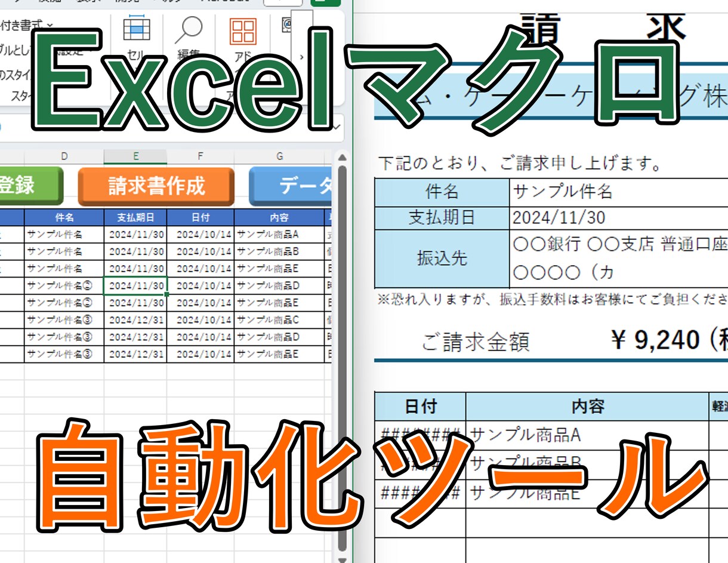Select the 〇〇銀行 〇〇支店 bank line
Screen dimensions: 728x563
click(620, 245)
